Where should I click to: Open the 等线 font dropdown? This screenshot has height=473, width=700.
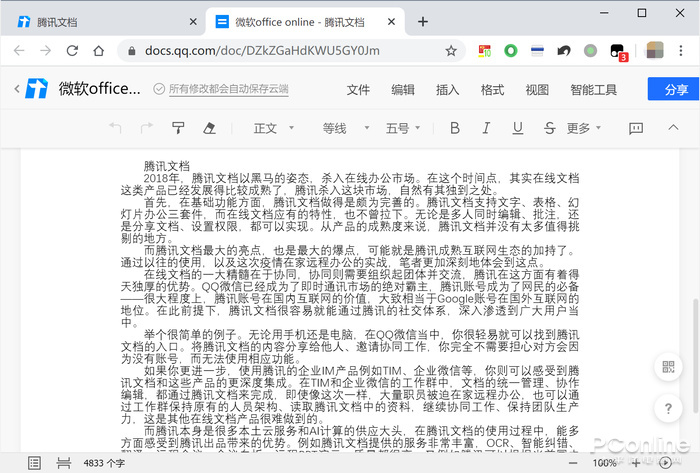click(342, 128)
